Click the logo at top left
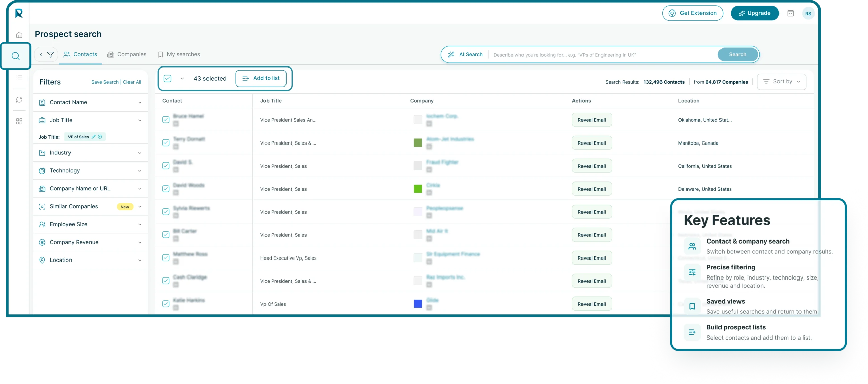 click(19, 13)
